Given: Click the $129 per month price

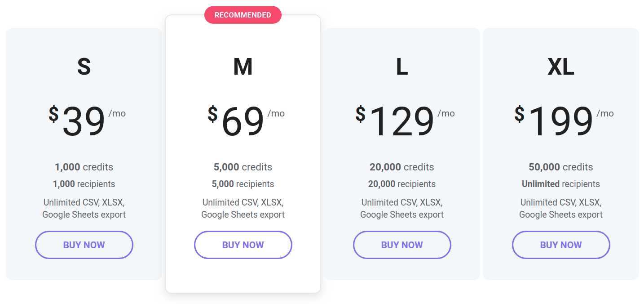Looking at the screenshot, I should tap(405, 121).
